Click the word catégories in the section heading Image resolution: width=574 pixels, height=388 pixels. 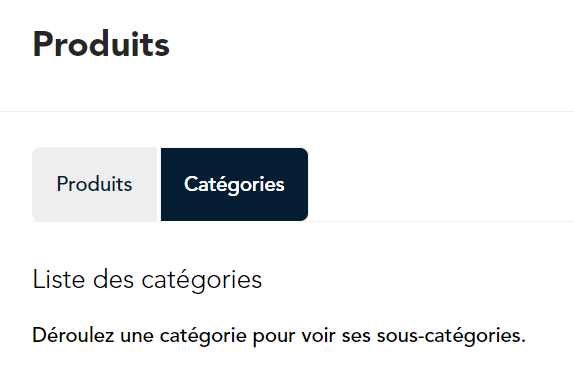click(x=202, y=280)
